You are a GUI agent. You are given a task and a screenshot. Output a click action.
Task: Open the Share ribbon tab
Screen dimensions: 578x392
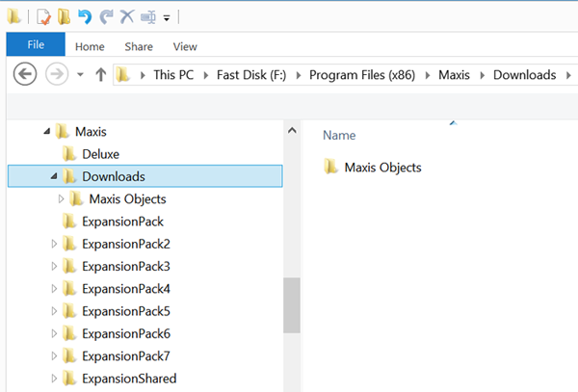(139, 47)
